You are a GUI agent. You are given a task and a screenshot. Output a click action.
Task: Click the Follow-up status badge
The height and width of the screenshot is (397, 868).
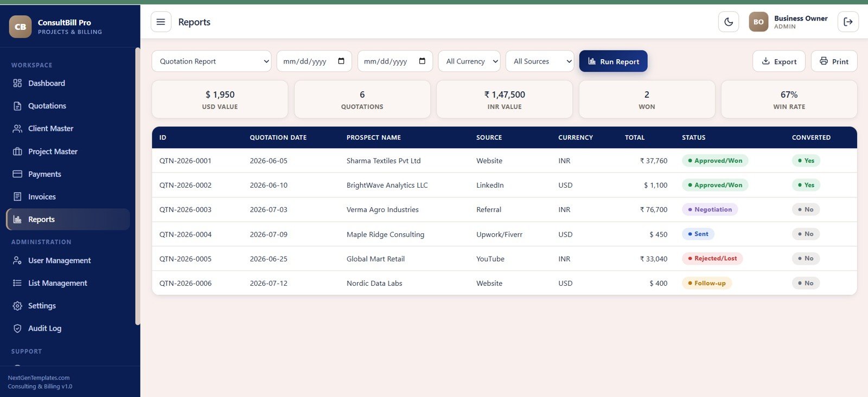pos(707,283)
